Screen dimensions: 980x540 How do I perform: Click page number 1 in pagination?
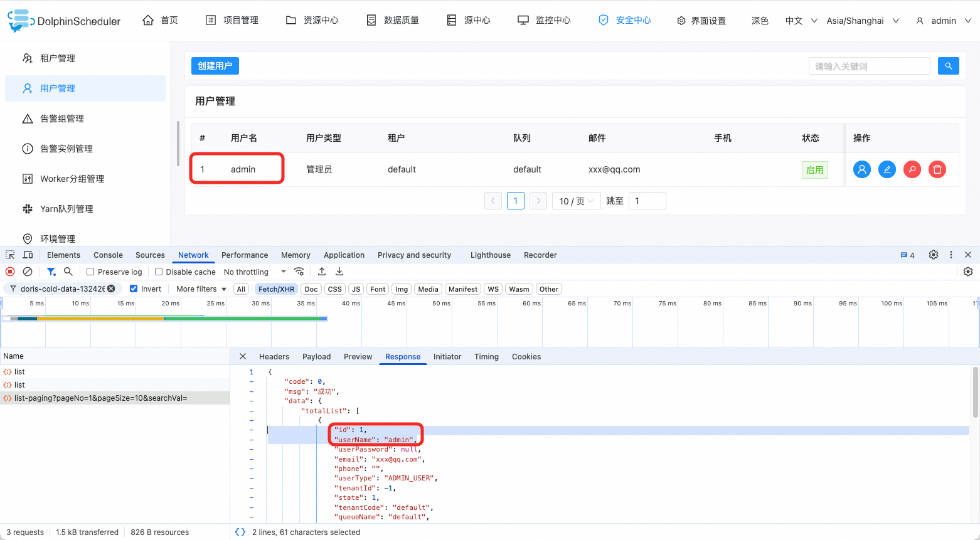tap(516, 201)
